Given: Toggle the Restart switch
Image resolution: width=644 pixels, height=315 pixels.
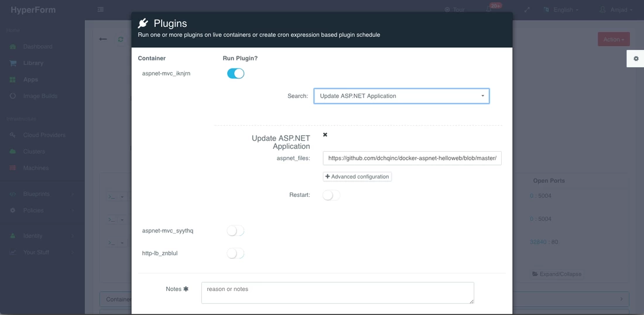Looking at the screenshot, I should tap(331, 195).
